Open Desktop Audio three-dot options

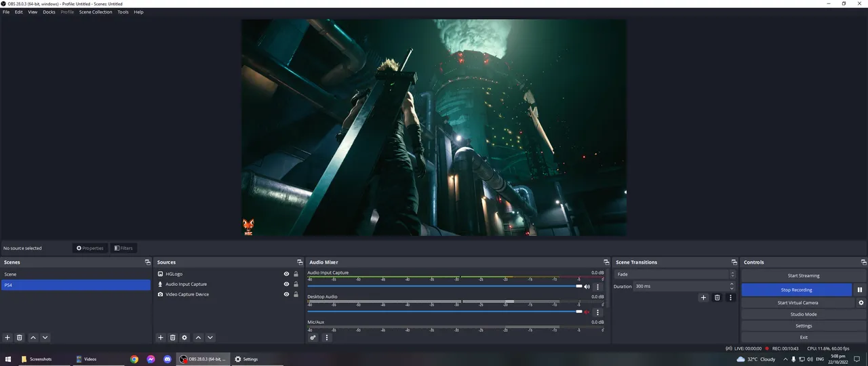point(597,312)
